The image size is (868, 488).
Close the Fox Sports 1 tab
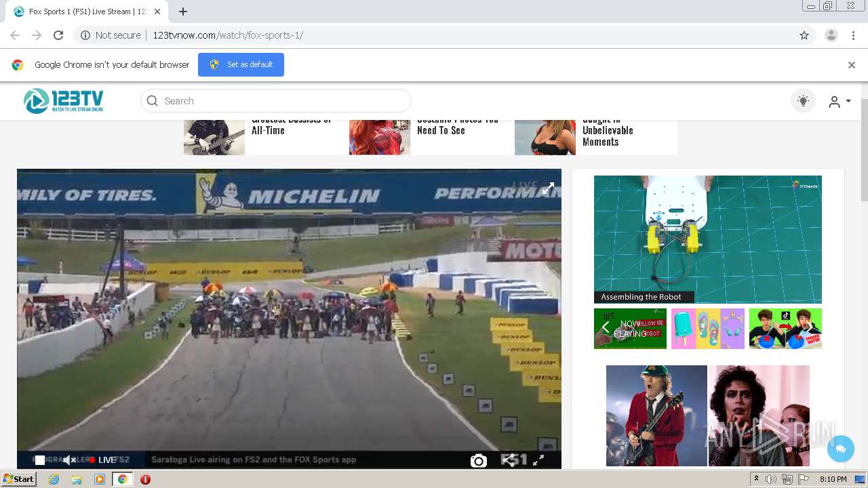157,12
